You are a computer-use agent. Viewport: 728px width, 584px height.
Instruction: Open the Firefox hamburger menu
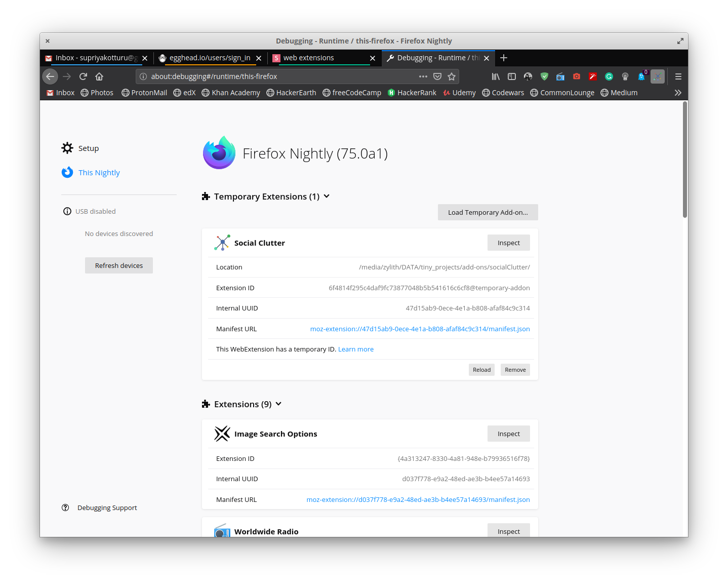click(x=678, y=76)
